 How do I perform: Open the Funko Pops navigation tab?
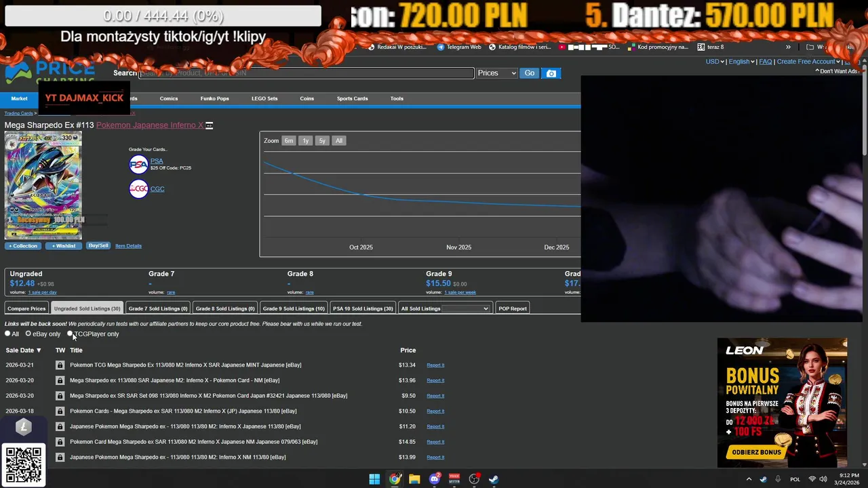[x=214, y=98]
